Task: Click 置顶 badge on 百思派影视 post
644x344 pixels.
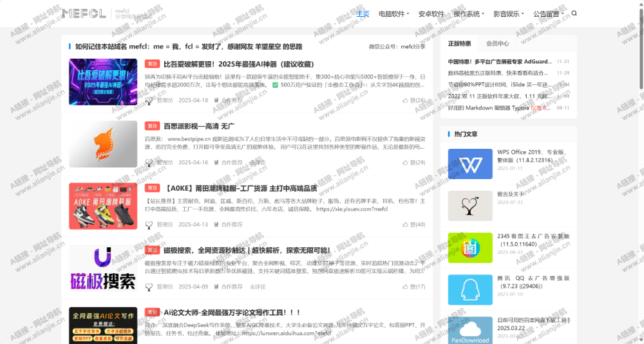Action: tap(153, 126)
